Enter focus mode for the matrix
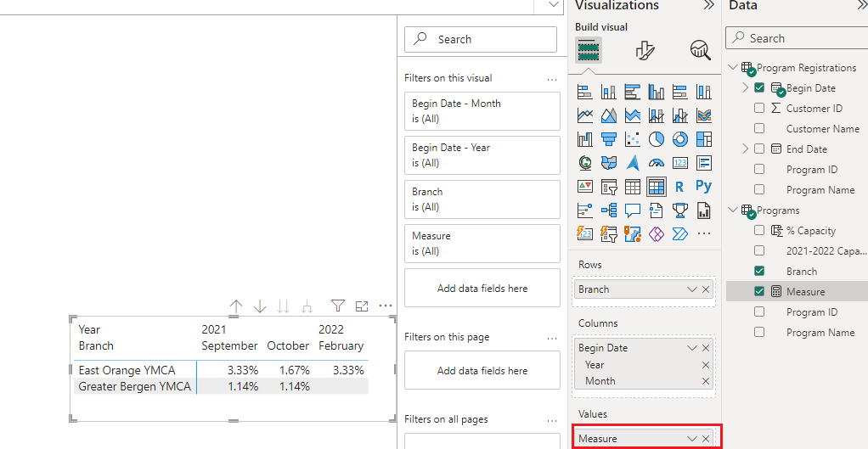This screenshot has height=449, width=868. click(362, 306)
